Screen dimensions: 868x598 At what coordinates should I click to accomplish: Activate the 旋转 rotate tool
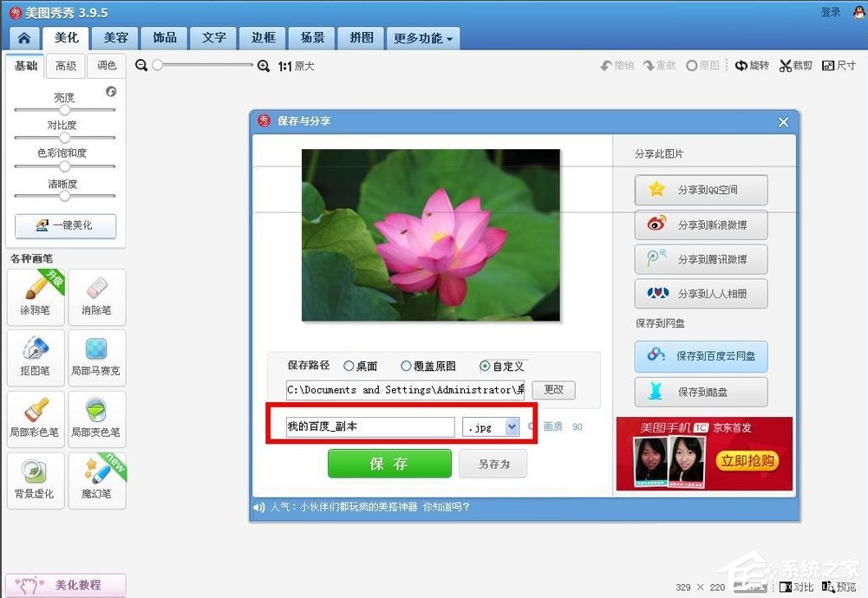(751, 65)
